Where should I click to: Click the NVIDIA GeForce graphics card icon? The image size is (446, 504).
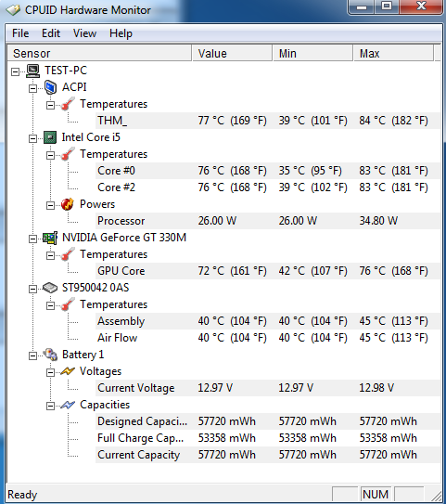click(50, 238)
